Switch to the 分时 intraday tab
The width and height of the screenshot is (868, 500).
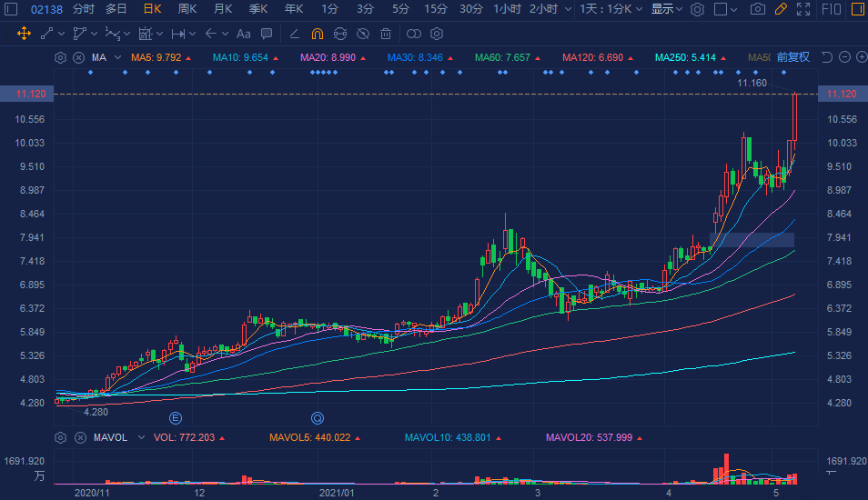[83, 9]
